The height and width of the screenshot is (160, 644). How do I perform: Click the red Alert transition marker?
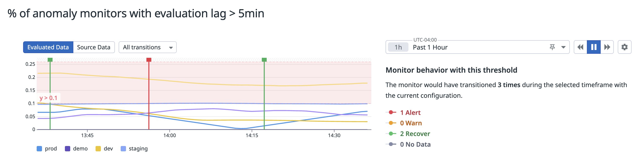tap(149, 60)
